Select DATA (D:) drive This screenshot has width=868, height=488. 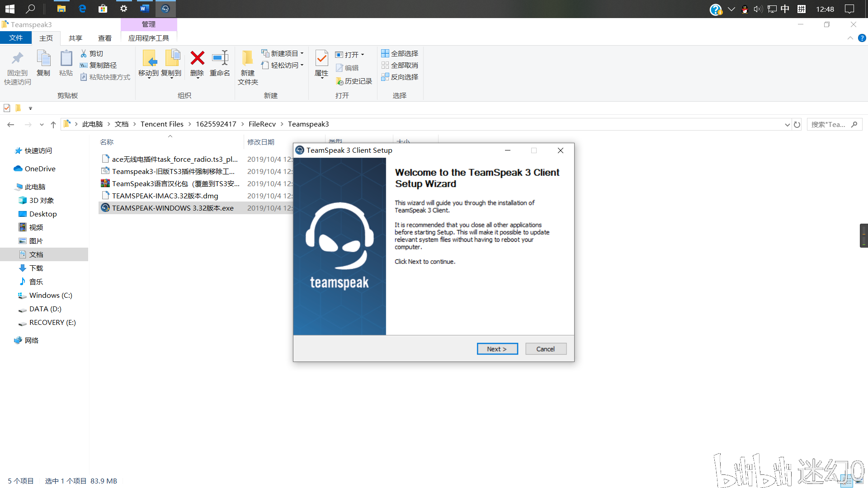click(x=45, y=309)
